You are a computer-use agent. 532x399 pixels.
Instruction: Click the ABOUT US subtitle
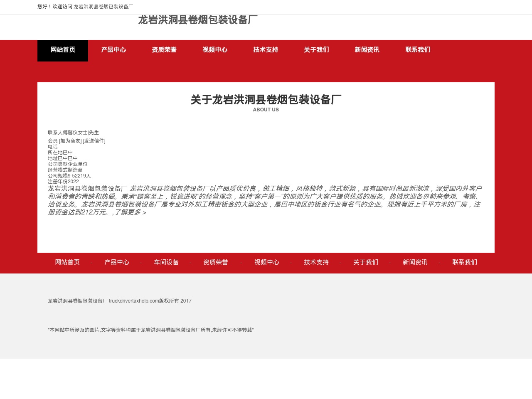pos(266,110)
